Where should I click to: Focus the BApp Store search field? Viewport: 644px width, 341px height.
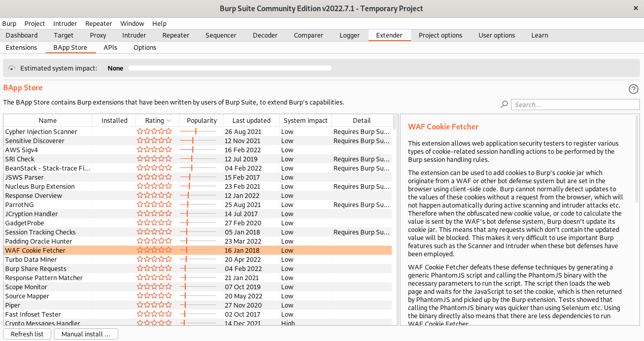coord(575,105)
